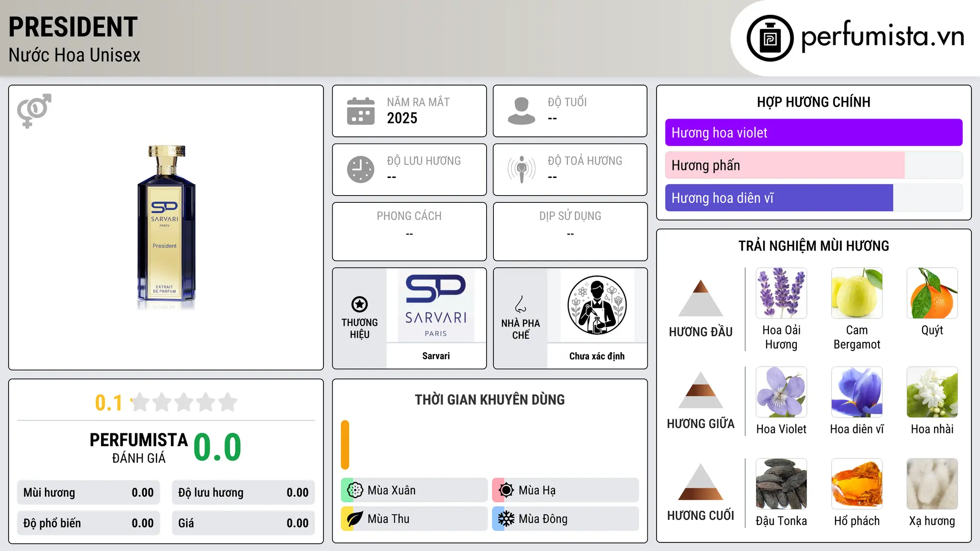Click the 0.1 star rating number
980x551 pixels.
click(109, 403)
